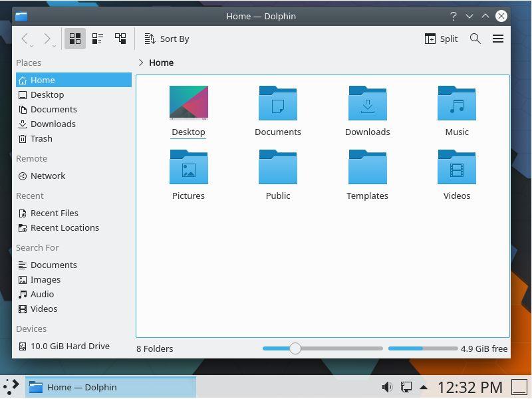The image size is (532, 399).
Task: Open Network under Remote
Action: click(48, 176)
